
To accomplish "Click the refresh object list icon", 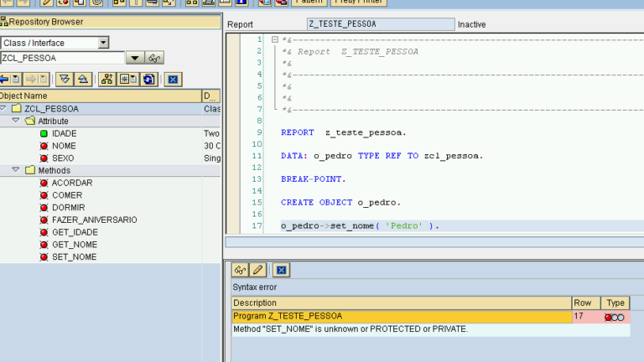I will click(148, 80).
